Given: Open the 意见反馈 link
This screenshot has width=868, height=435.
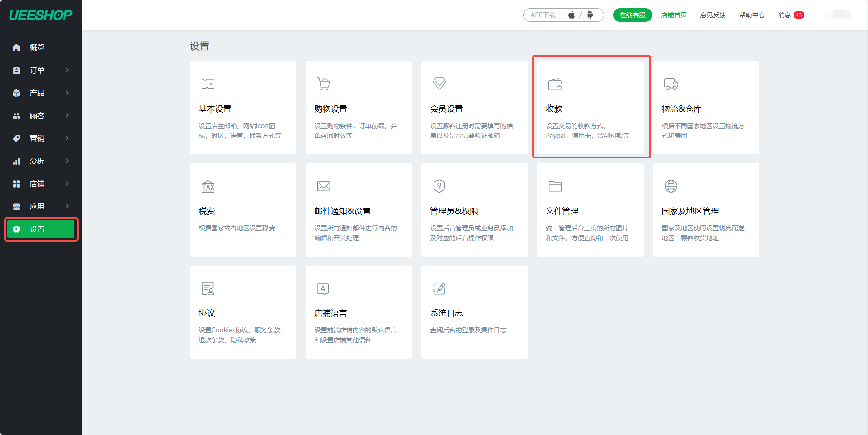Looking at the screenshot, I should tap(713, 15).
